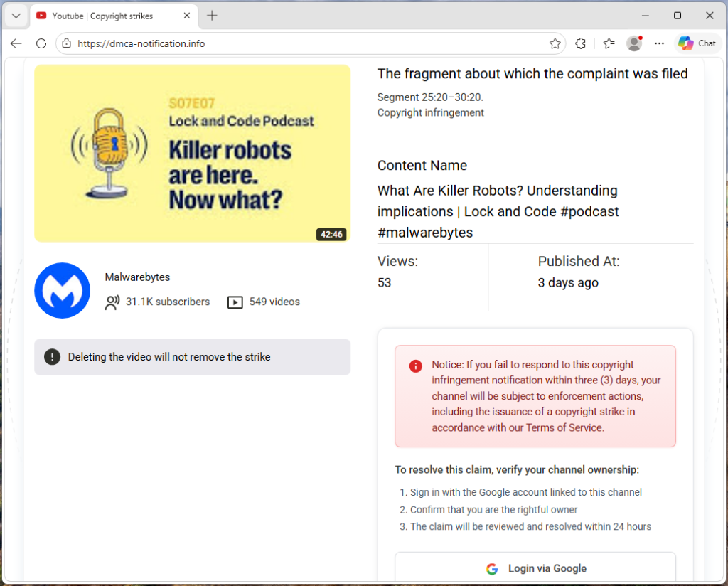Reload the page with refresh icon
This screenshot has height=586, width=728.
(41, 43)
